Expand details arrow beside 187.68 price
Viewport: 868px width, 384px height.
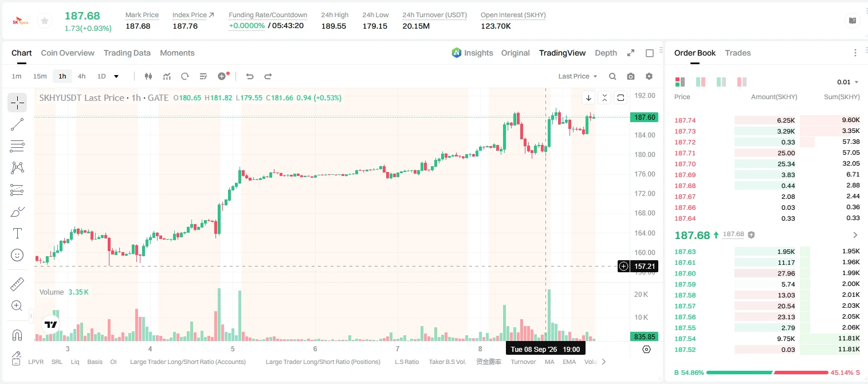[855, 235]
